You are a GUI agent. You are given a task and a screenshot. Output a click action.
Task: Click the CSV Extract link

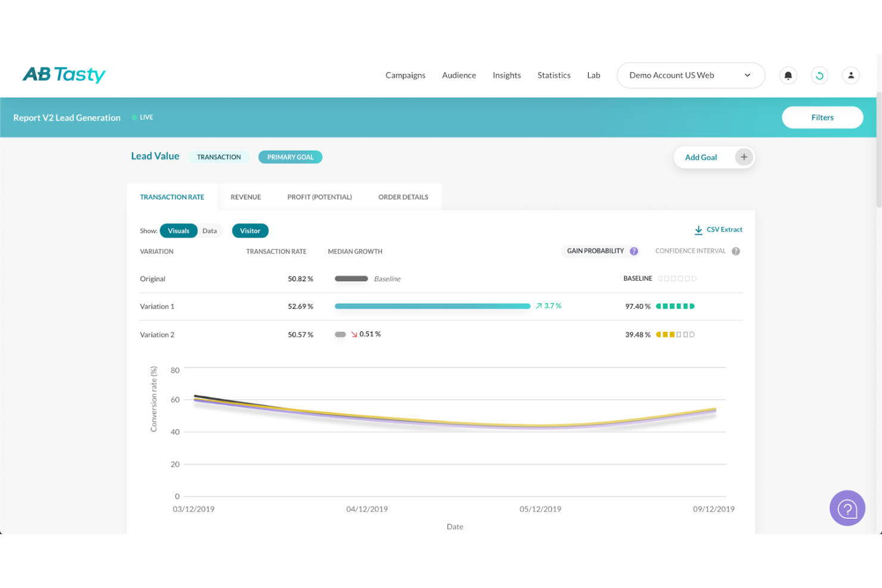click(724, 229)
